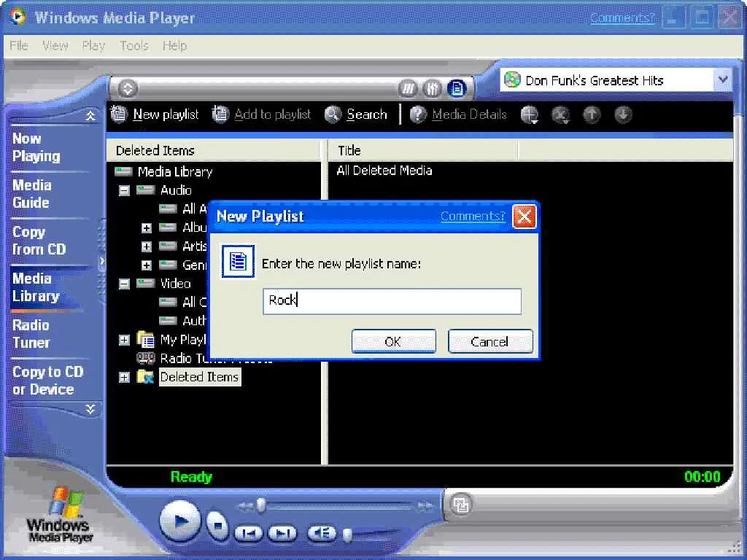
Task: Click the Deleted Items folder icon
Action: [145, 377]
